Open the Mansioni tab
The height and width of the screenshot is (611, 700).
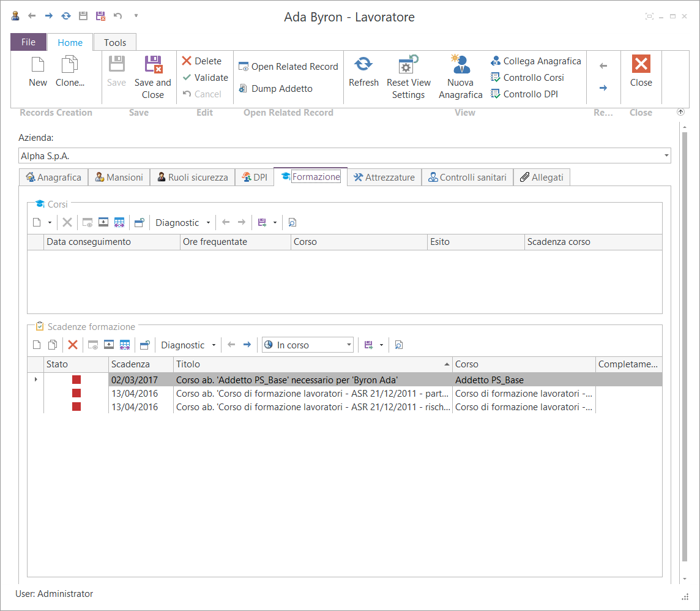coord(119,178)
